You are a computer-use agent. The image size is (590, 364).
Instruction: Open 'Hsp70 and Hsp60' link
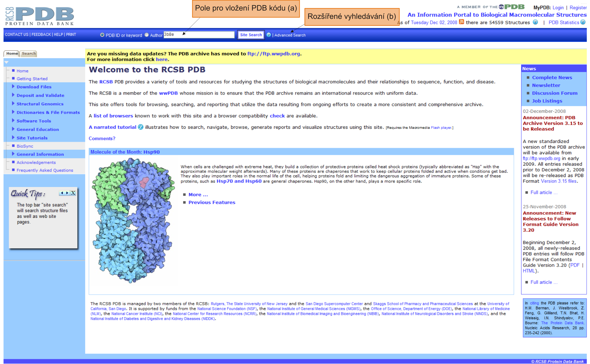pos(239,181)
